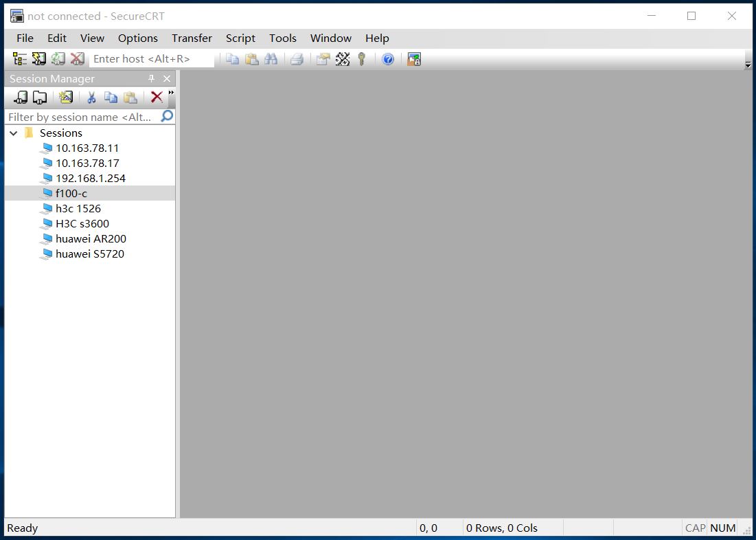Click first connect icon in Session Manager toolbar
This screenshot has height=540, width=756.
pyautogui.click(x=21, y=98)
